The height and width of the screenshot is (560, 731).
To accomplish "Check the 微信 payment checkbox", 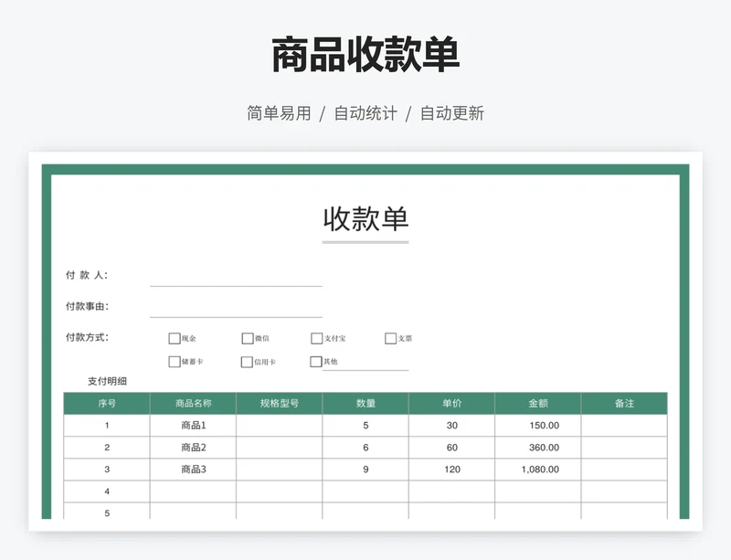I will point(248,339).
